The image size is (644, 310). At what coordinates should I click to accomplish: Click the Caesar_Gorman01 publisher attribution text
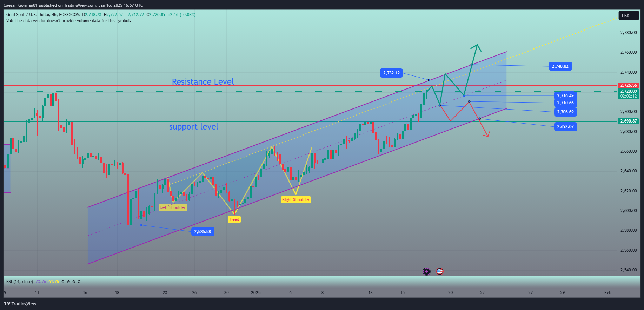pyautogui.click(x=73, y=5)
